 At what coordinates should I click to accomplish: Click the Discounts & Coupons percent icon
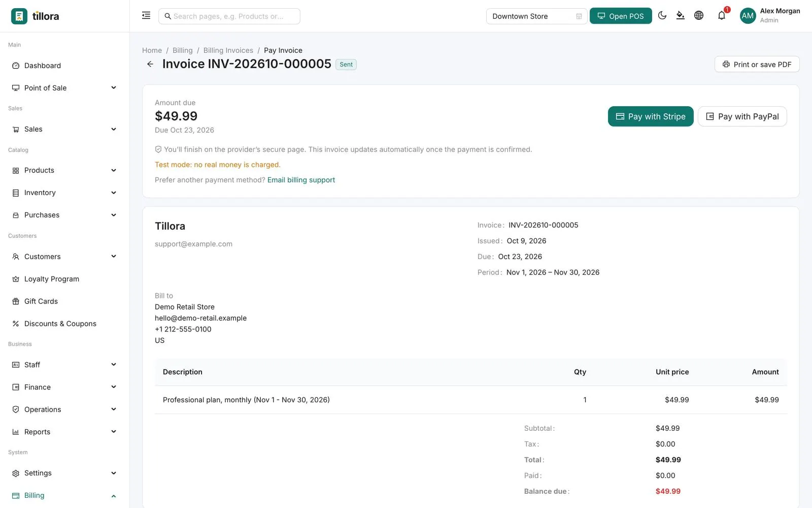16,324
